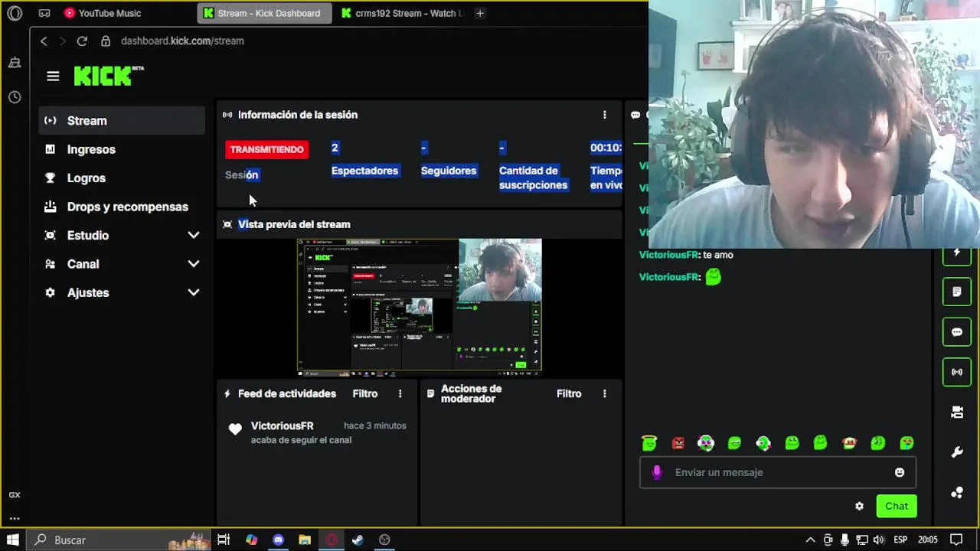Click the Windows Buscar search box
Screen dimensions: 980x551
tap(119, 540)
